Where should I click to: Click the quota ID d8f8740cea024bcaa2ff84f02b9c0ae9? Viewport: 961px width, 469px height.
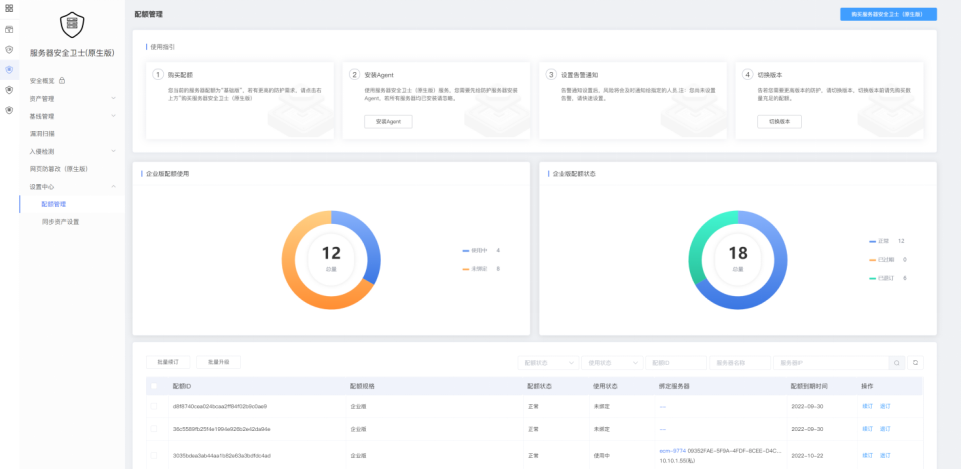point(220,406)
